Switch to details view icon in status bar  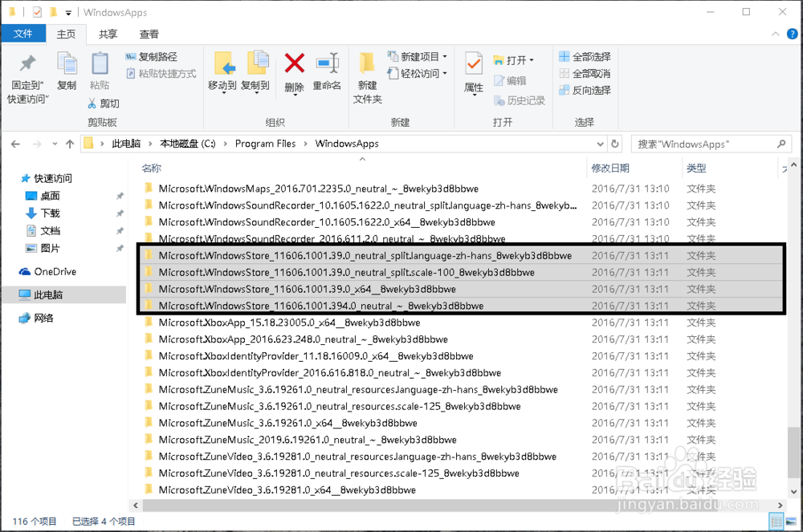click(x=777, y=522)
